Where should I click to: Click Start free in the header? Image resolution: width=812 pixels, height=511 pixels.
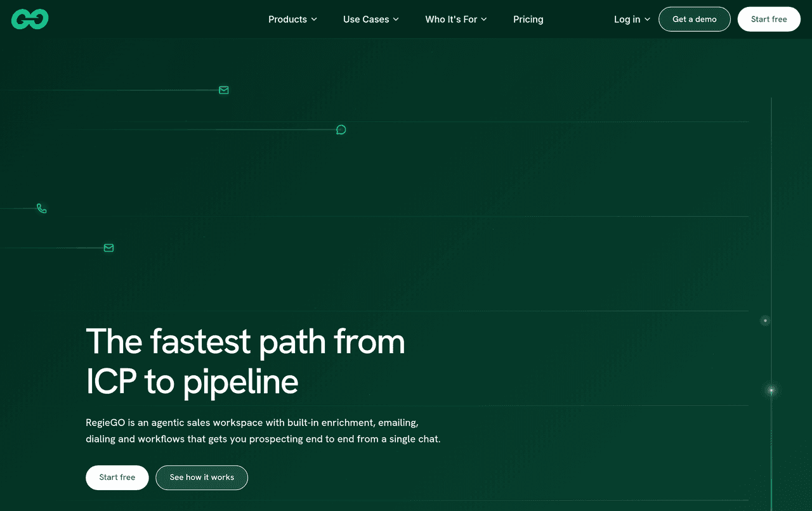pyautogui.click(x=769, y=19)
